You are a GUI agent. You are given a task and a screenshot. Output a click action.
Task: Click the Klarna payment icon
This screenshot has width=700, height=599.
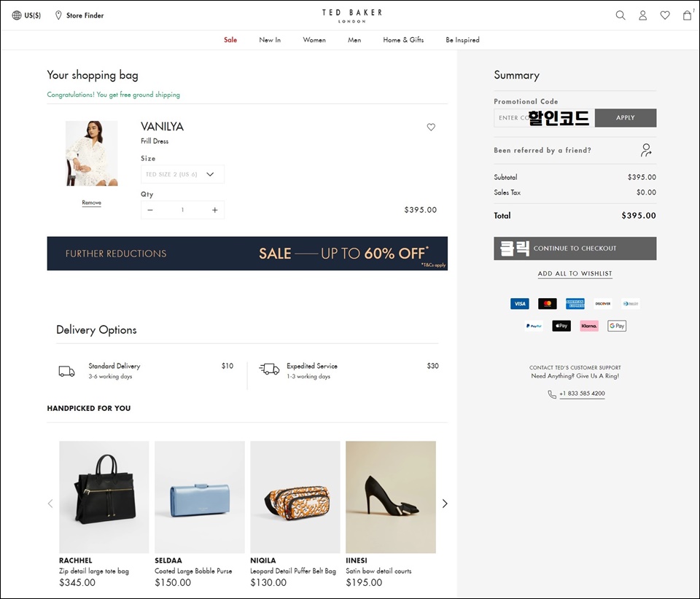589,326
